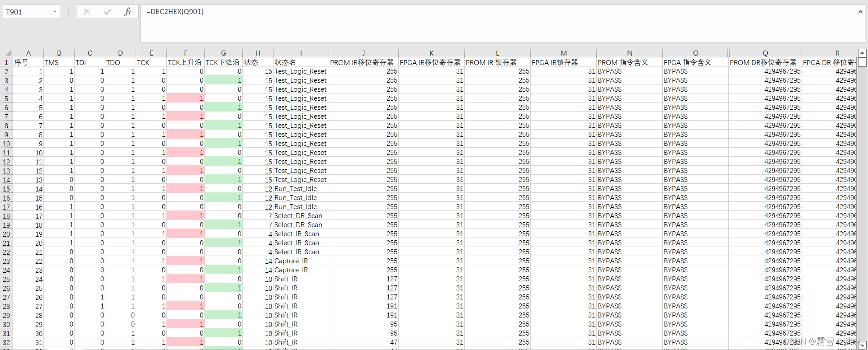
Task: Select column N header
Action: click(x=629, y=53)
